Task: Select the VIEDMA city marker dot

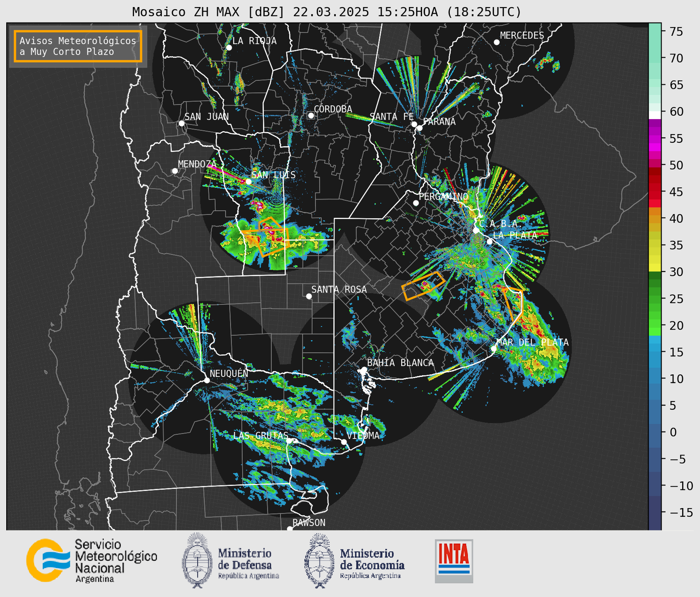Action: [x=344, y=442]
